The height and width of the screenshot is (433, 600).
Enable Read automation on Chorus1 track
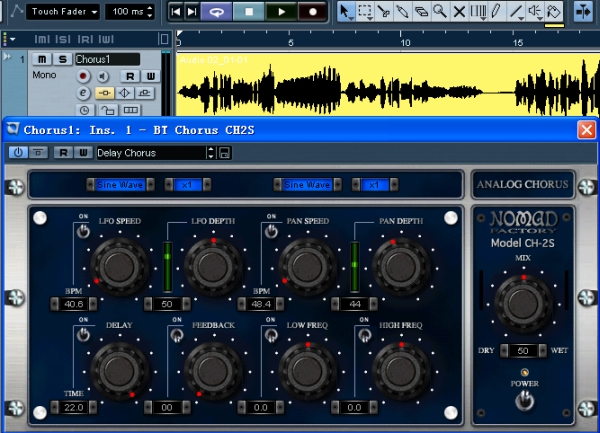pos(130,77)
